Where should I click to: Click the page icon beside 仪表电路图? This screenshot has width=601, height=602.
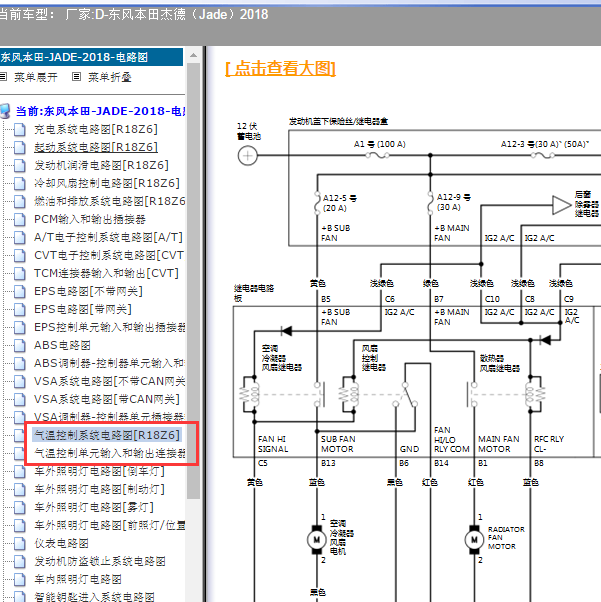[x=21, y=543]
